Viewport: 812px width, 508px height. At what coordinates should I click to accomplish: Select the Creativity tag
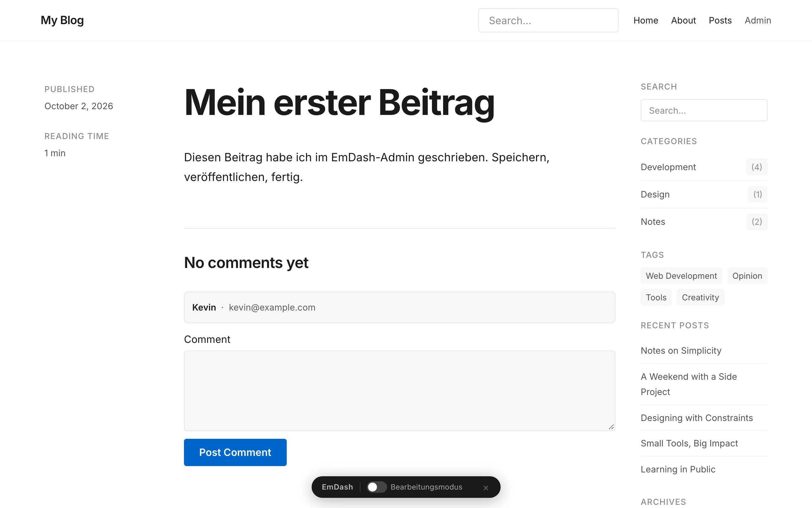[x=700, y=297]
